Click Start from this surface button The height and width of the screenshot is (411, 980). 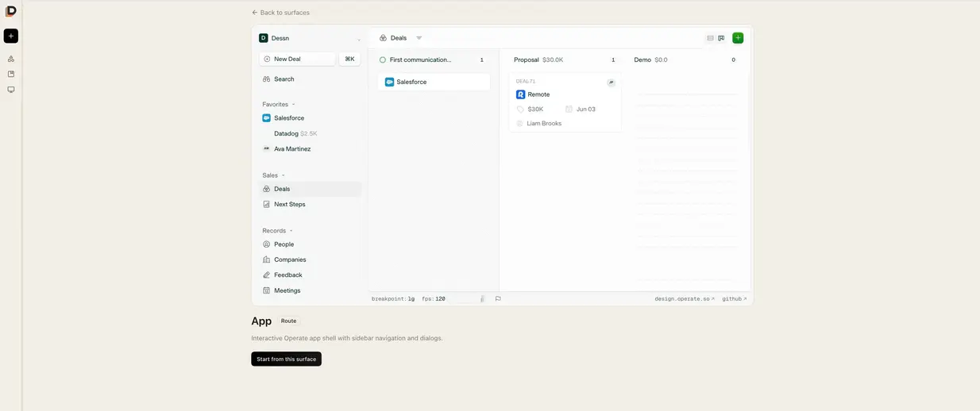point(287,359)
